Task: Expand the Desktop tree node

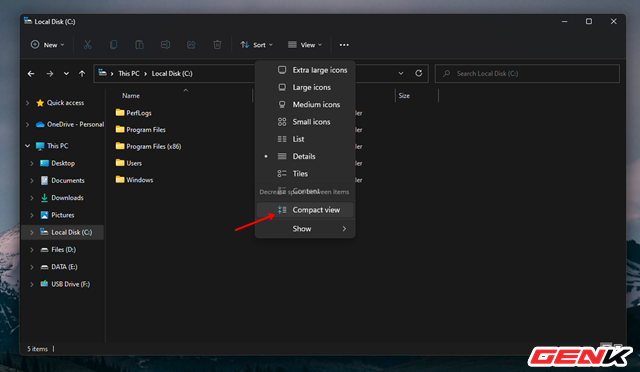Action: [x=32, y=163]
